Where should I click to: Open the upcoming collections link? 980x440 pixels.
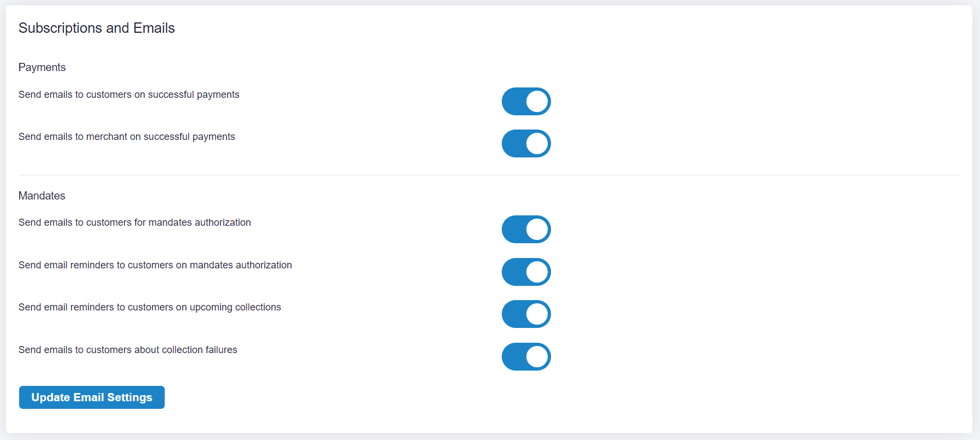click(235, 307)
